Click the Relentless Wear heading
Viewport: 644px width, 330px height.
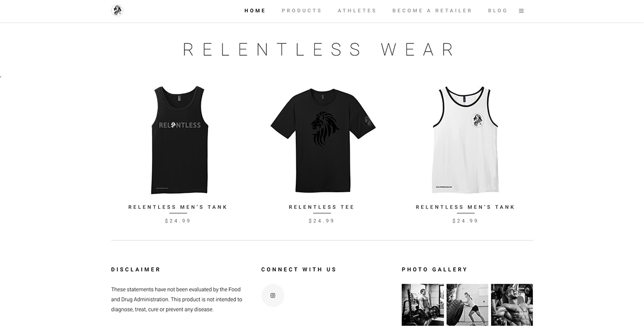point(320,49)
